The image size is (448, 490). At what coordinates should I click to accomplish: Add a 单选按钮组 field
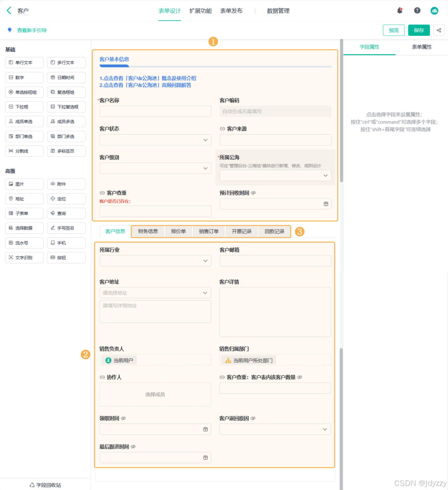(x=24, y=92)
